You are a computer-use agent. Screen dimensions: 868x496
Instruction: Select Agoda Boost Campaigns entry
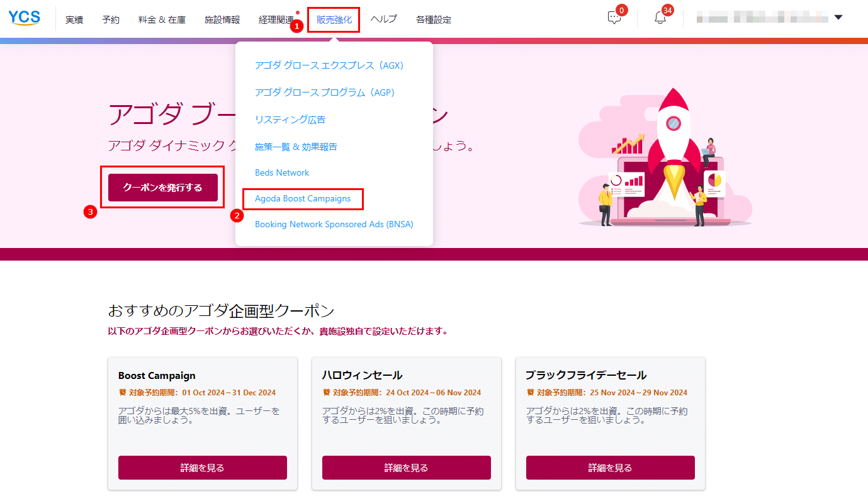tap(303, 199)
